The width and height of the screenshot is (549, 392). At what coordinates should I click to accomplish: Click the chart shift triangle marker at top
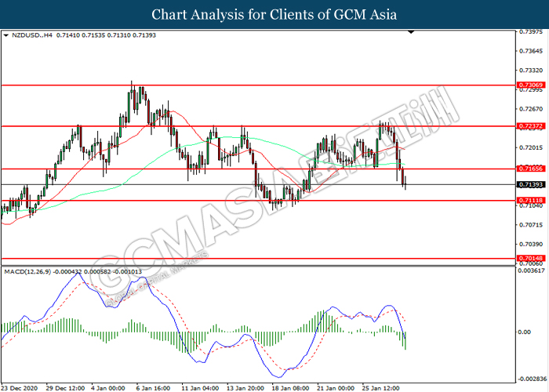pyautogui.click(x=410, y=33)
